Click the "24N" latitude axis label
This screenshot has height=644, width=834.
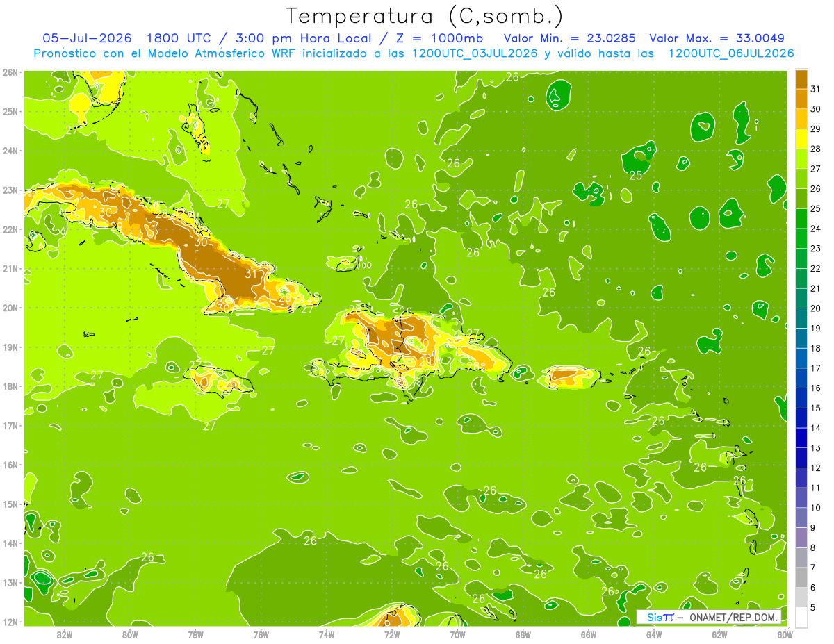coord(10,151)
